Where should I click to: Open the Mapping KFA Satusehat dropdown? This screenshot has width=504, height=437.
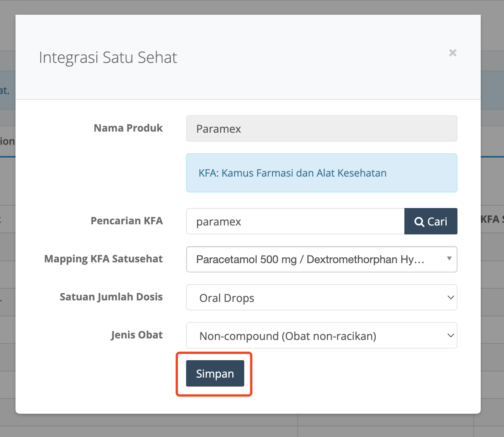(x=322, y=259)
